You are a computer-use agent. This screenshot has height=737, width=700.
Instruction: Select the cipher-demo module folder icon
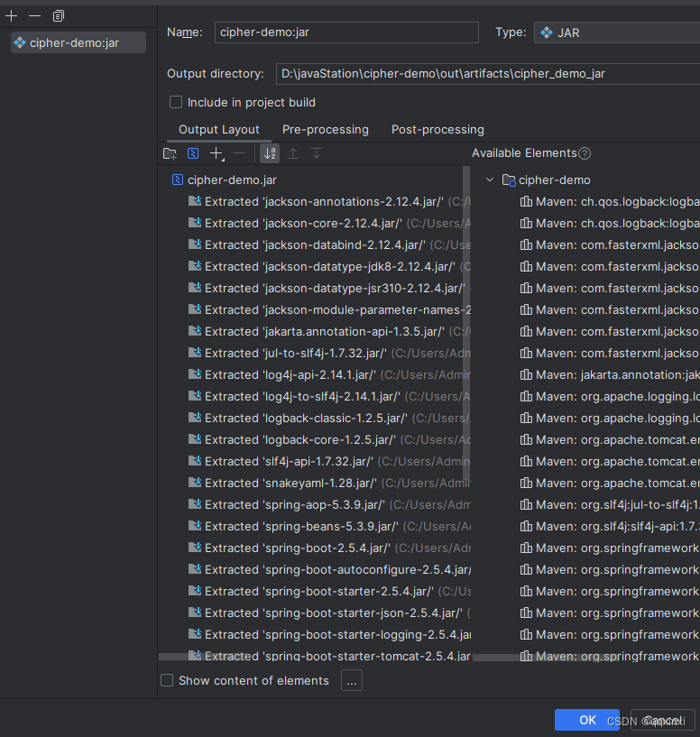pyautogui.click(x=509, y=180)
